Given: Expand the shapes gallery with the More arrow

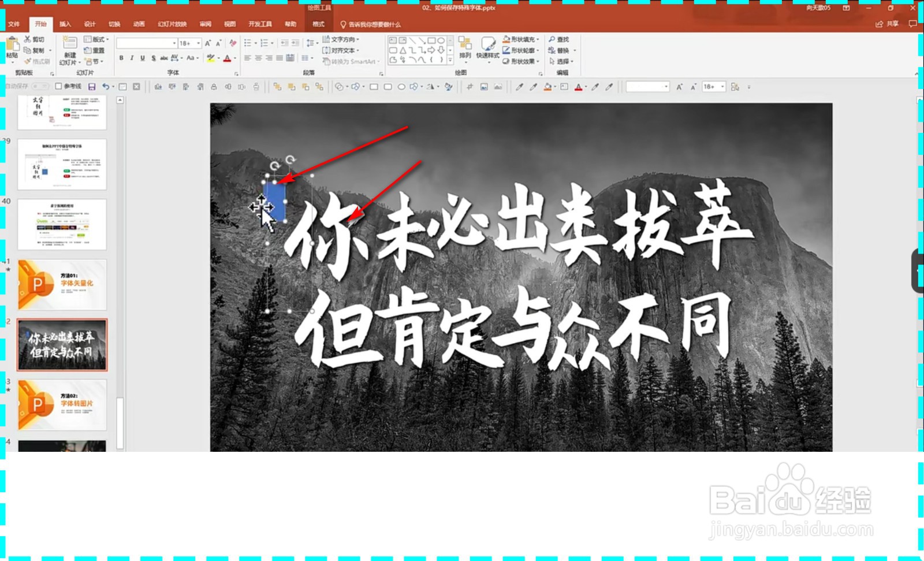Looking at the screenshot, I should tap(450, 60).
